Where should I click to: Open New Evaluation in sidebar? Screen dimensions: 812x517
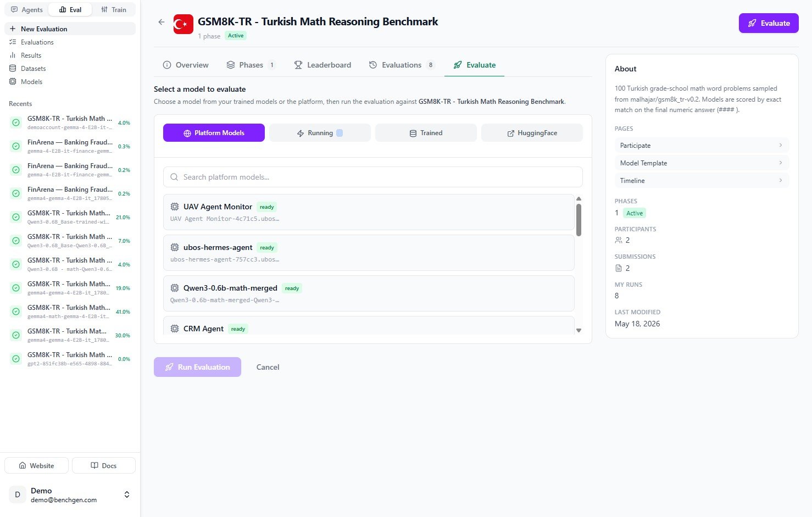click(70, 29)
